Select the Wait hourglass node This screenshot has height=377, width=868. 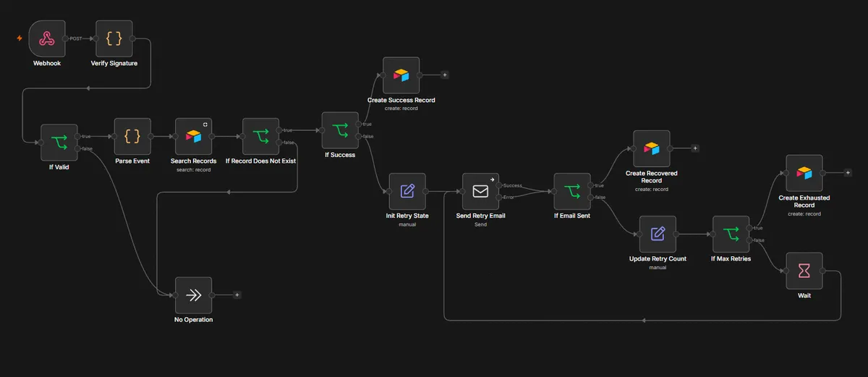coord(804,271)
